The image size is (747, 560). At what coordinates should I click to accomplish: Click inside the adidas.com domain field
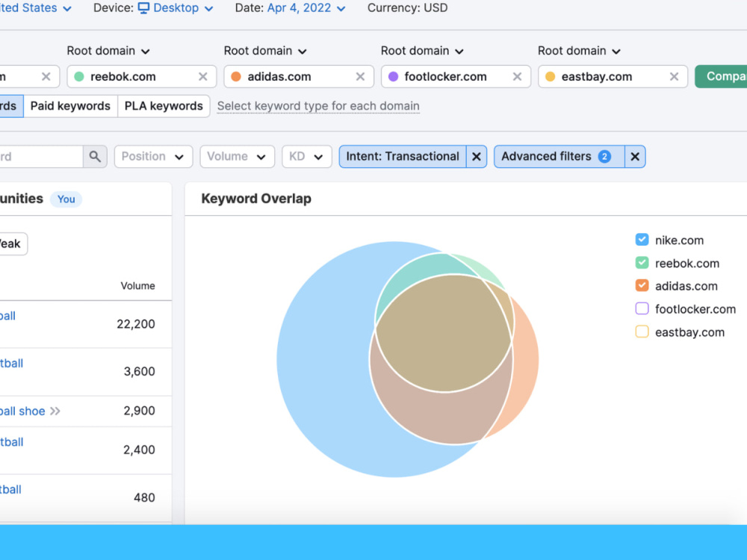299,77
